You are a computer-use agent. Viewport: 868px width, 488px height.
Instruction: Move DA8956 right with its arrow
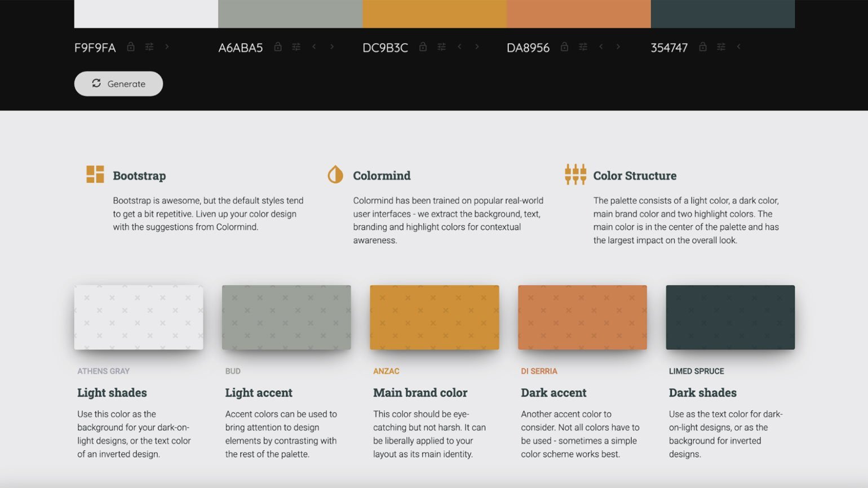coord(618,47)
